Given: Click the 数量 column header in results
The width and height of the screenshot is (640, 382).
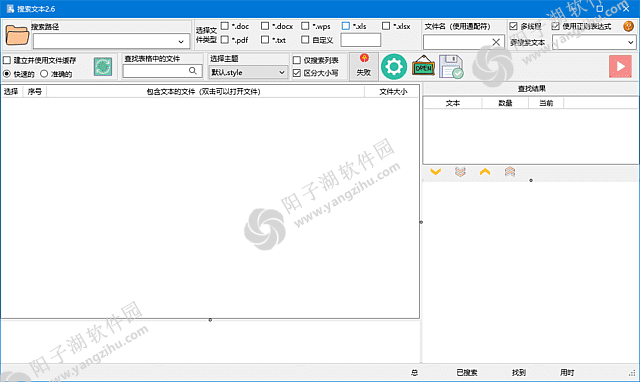Looking at the screenshot, I should 505,103.
